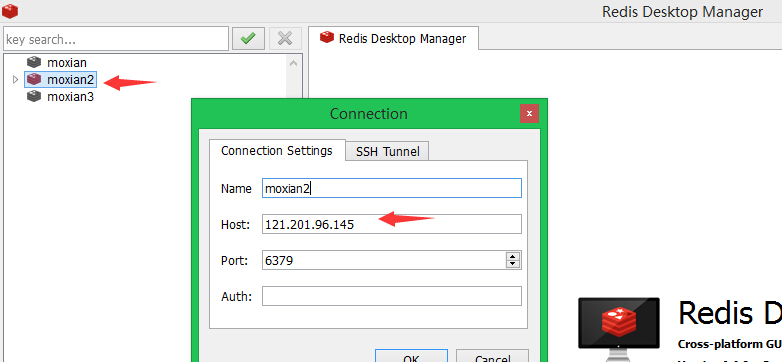Click the Redis icon in the title bar
The width and height of the screenshot is (782, 362).
tap(10, 10)
